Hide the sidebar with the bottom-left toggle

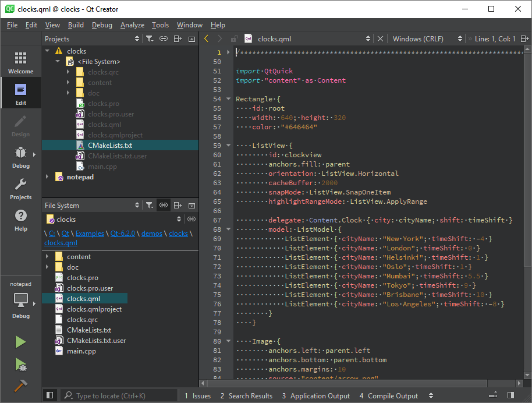(x=50, y=395)
